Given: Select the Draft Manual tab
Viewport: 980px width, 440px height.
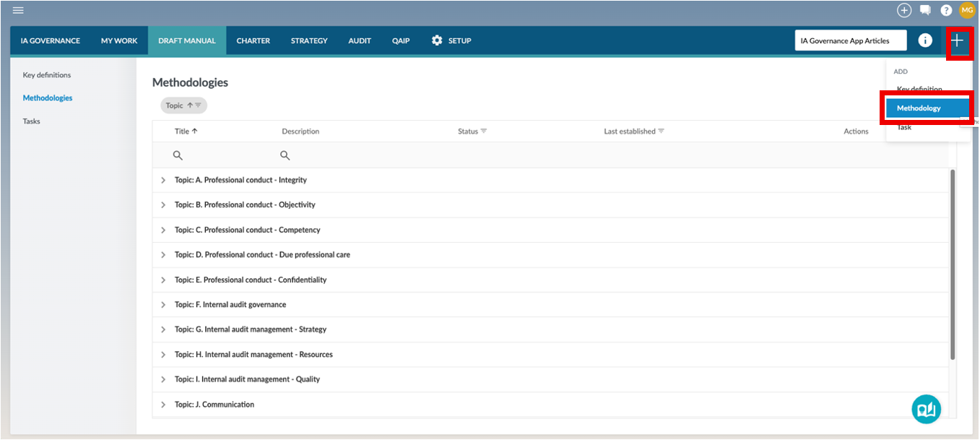Looking at the screenshot, I should tap(187, 41).
